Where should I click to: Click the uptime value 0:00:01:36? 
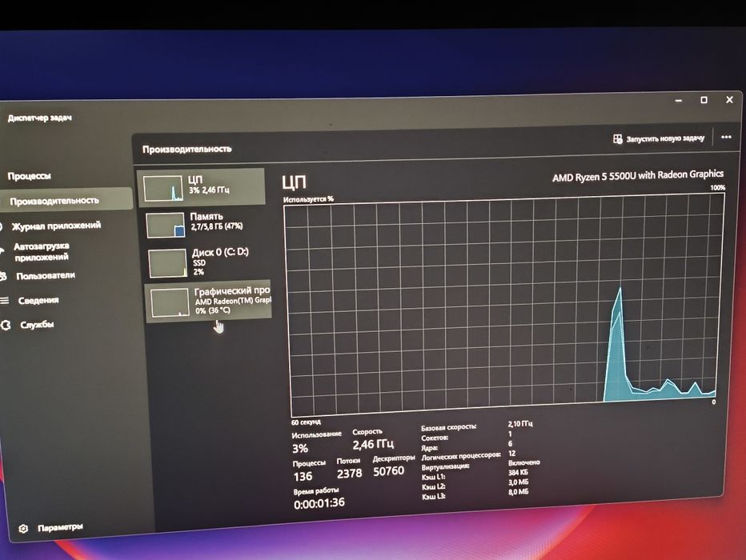click(319, 503)
